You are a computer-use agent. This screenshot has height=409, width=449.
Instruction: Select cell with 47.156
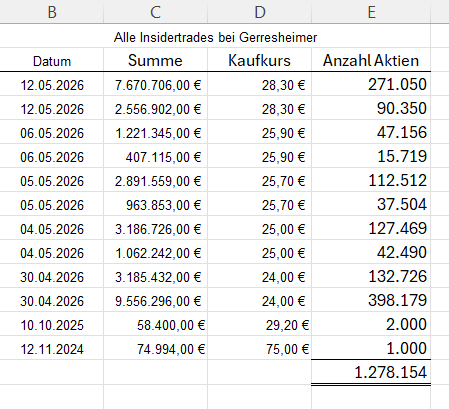pyautogui.click(x=371, y=132)
